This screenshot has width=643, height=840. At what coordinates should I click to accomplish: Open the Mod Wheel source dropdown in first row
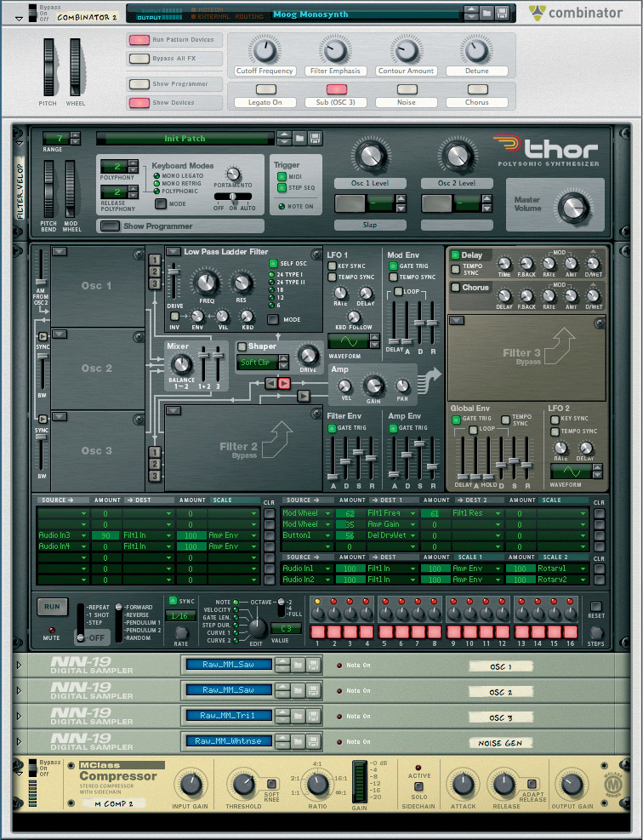coord(328,513)
